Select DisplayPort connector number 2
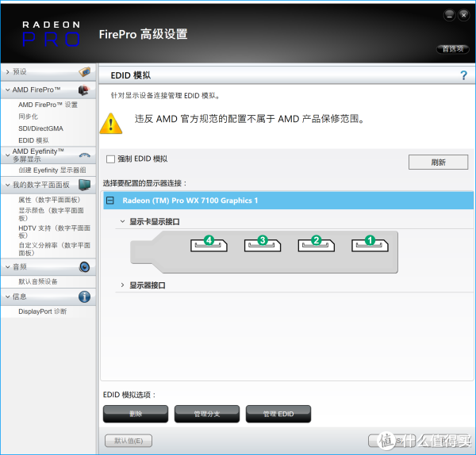 click(x=317, y=244)
